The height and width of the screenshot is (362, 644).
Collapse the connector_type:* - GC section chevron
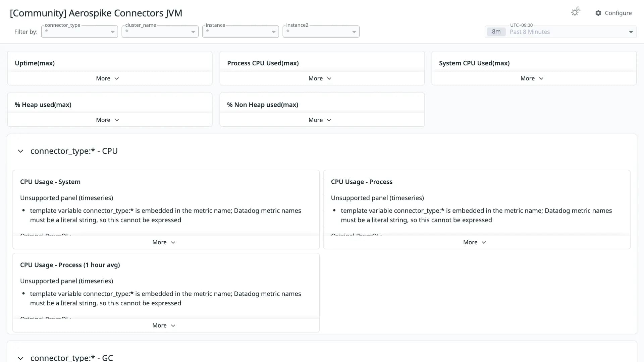pos(20,358)
